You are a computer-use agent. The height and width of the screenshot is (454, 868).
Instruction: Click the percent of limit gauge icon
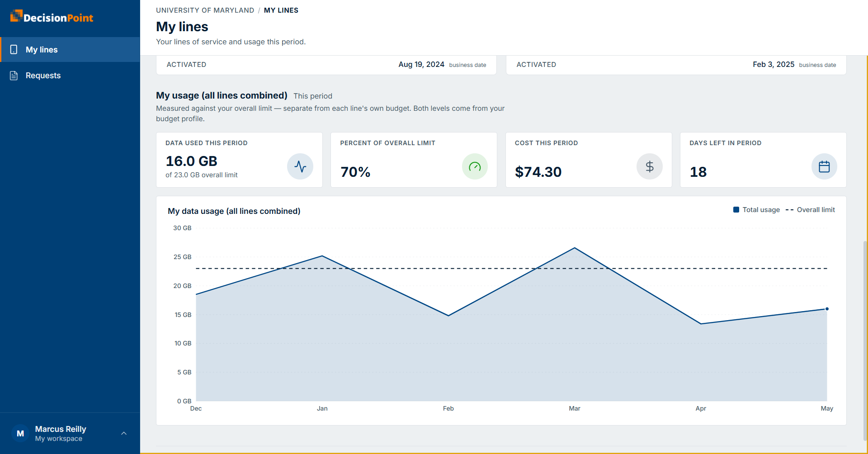(475, 166)
